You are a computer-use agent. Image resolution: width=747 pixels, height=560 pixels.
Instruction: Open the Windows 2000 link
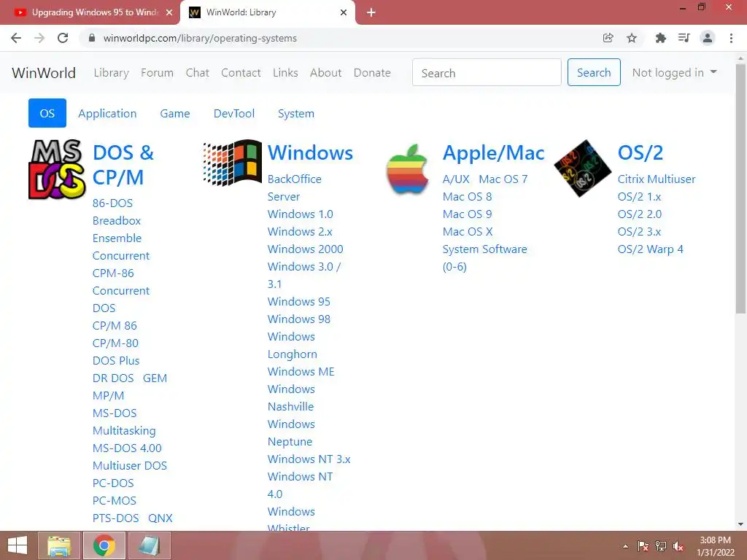click(x=305, y=249)
